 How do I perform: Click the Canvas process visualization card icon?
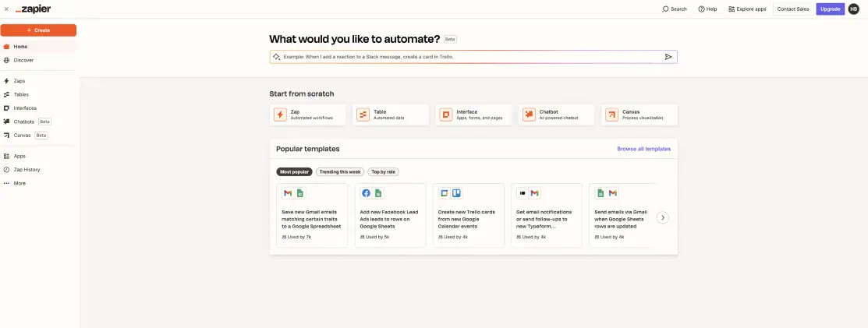(x=611, y=115)
